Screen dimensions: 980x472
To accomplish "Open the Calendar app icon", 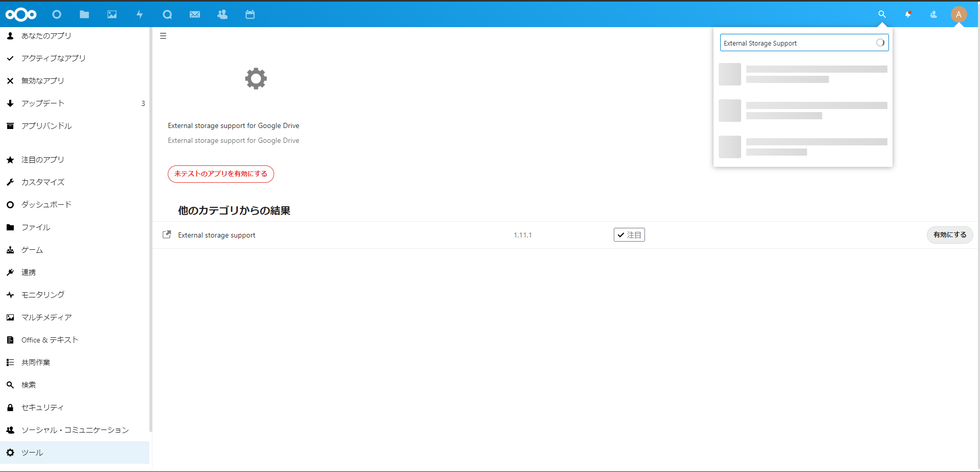I will pyautogui.click(x=250, y=14).
